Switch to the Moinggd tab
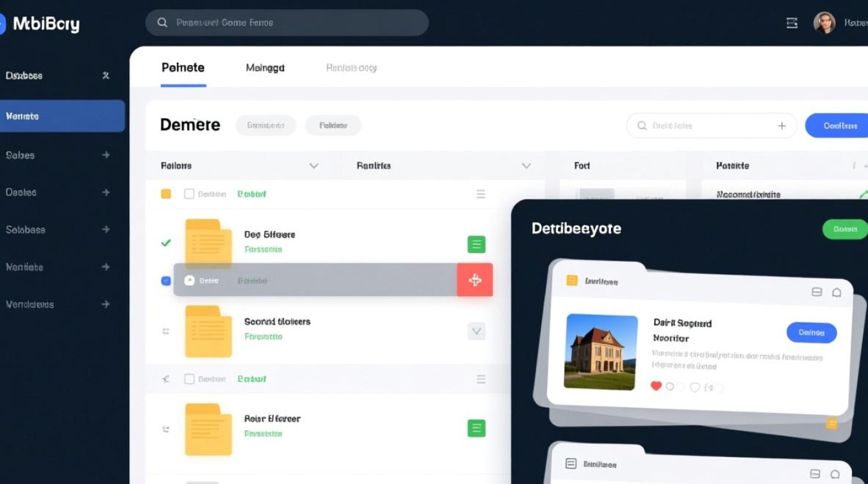 pos(265,68)
